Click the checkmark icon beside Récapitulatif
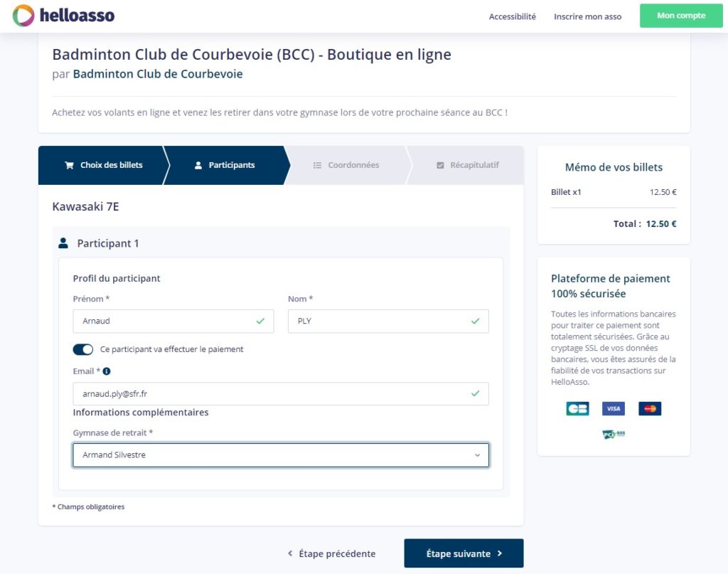 click(440, 165)
